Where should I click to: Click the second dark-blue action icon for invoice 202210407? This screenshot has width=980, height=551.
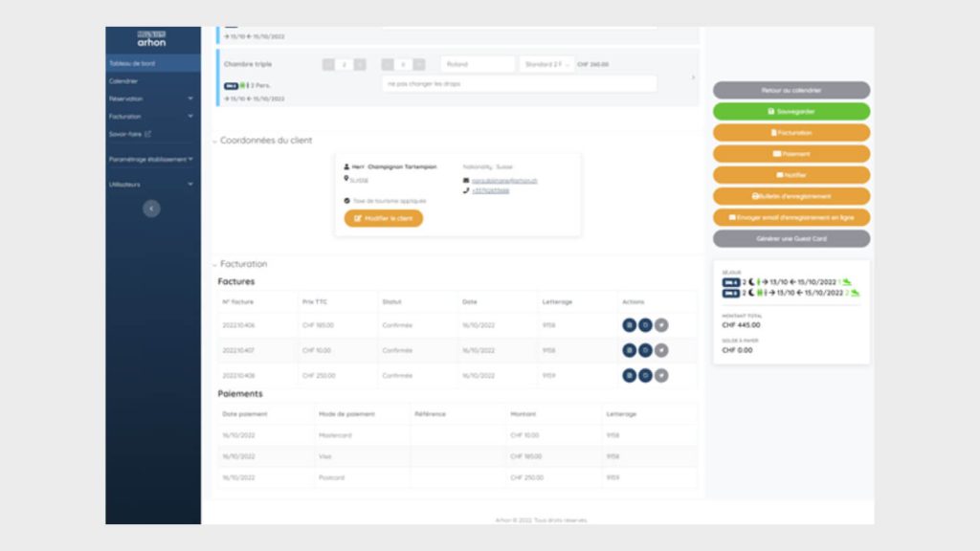point(645,350)
